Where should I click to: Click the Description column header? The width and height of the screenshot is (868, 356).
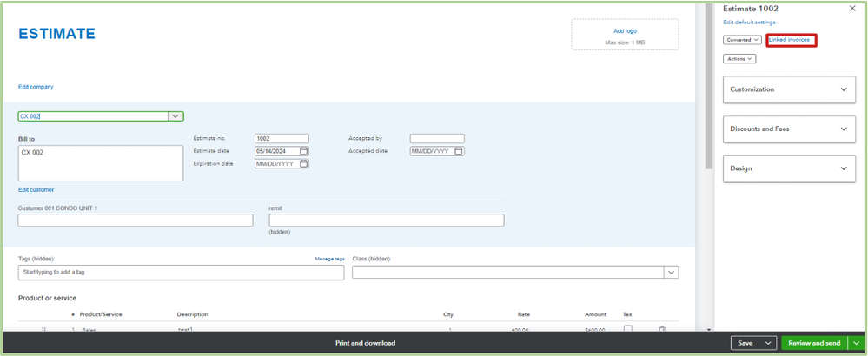point(192,314)
